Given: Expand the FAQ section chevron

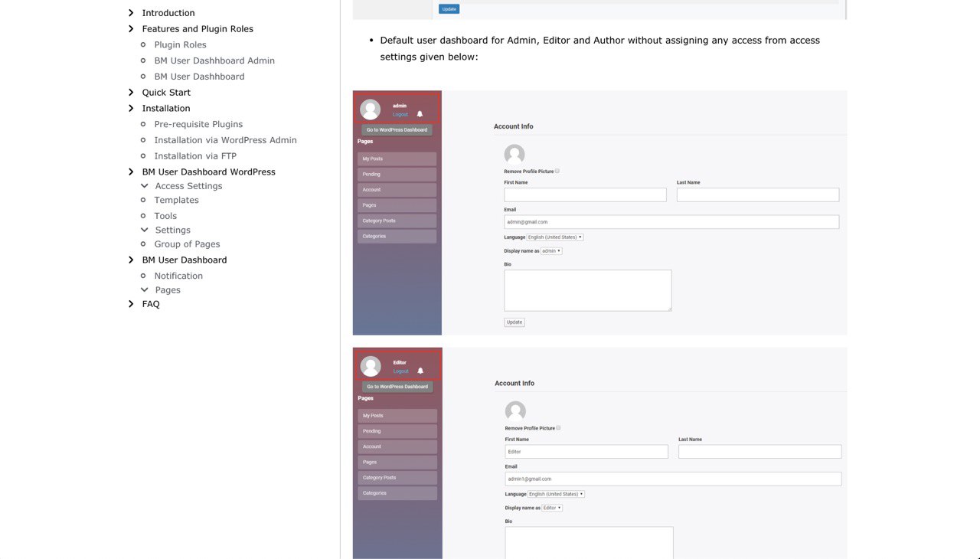Looking at the screenshot, I should (131, 304).
